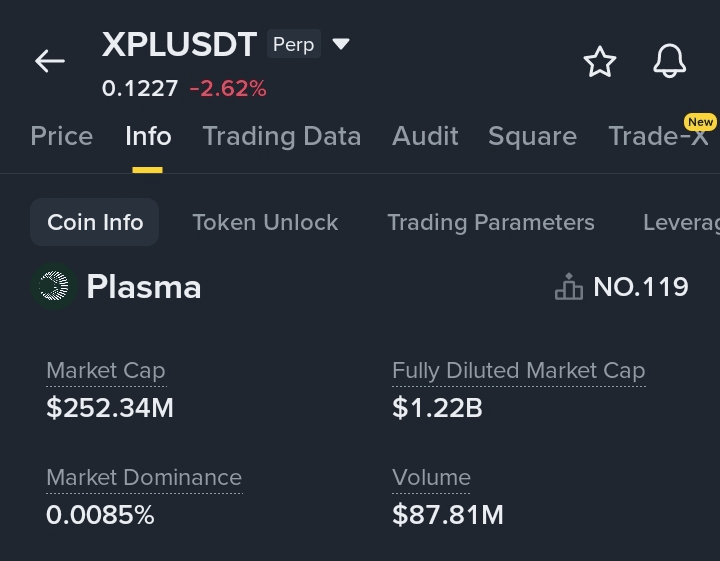Expand the XPLUSDT pair dropdown arrow
Viewport: 720px width, 561px height.
(341, 44)
